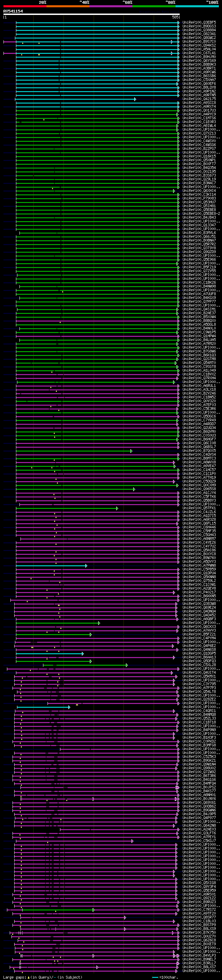Click the query name AV541154
222x980 pixels.
pyautogui.click(x=13, y=11)
